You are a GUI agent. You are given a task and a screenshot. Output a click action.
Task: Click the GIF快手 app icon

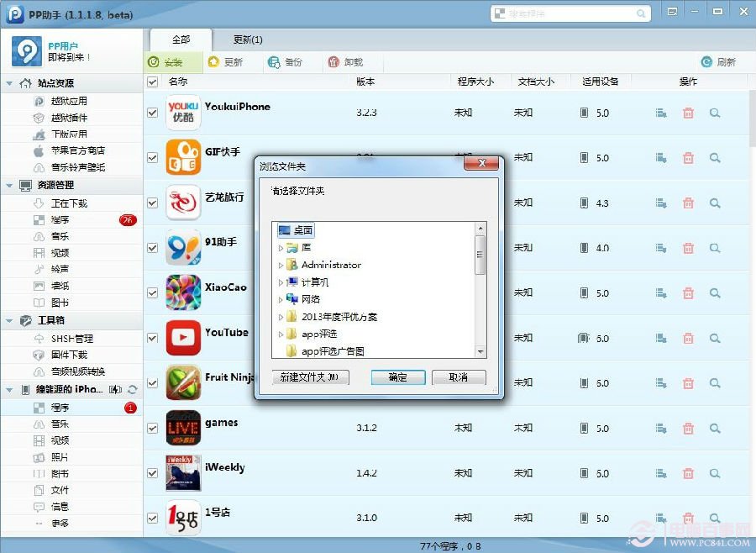pos(183,157)
